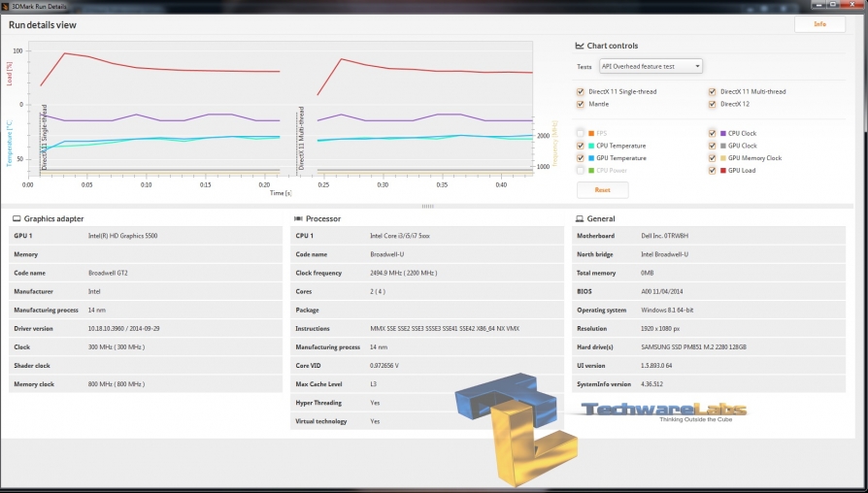Click the '300 MHz ( 300 MHz )' clock value
The height and width of the screenshot is (493, 868).
[x=117, y=346]
